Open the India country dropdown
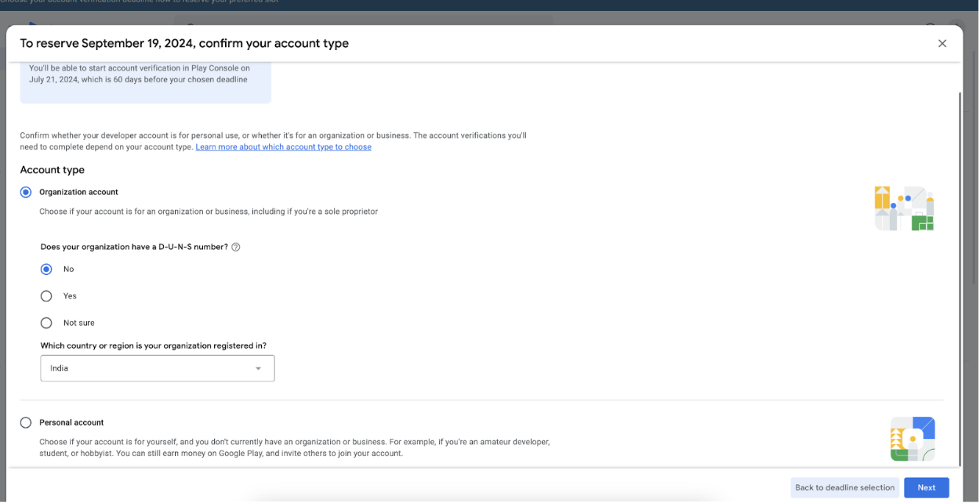Image resolution: width=980 pixels, height=503 pixels. [157, 368]
